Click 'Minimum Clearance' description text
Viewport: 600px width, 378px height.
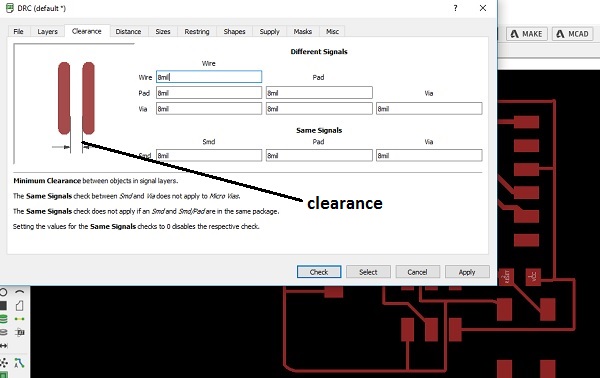96,181
